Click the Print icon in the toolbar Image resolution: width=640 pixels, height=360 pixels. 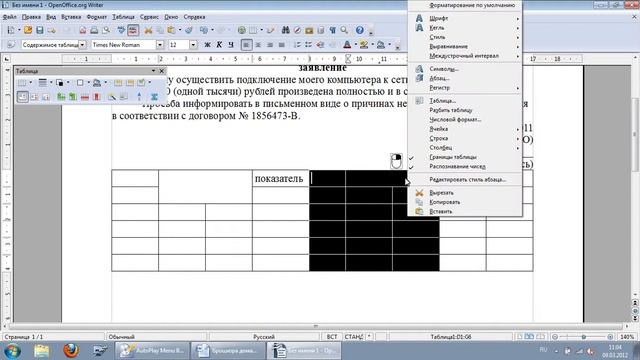[94, 30]
